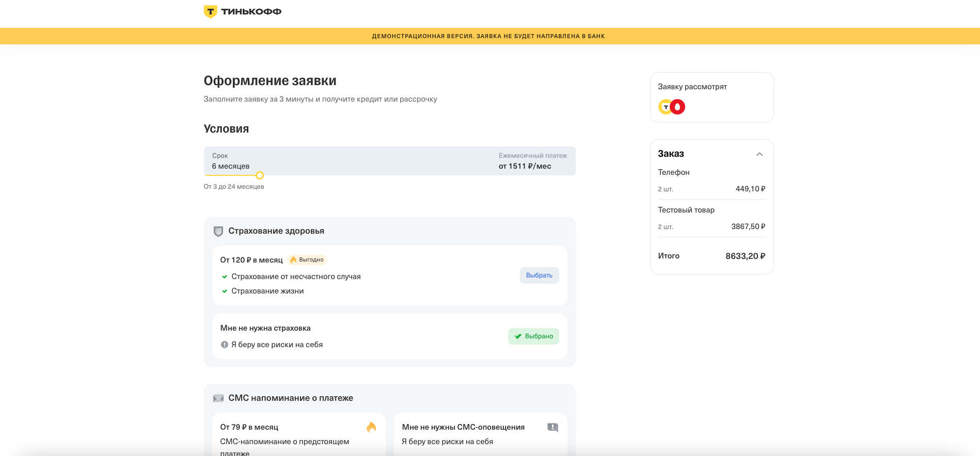Screen dimensions: 980x456
Task: Click the 'Оформление заявки' heading
Action: point(270,80)
